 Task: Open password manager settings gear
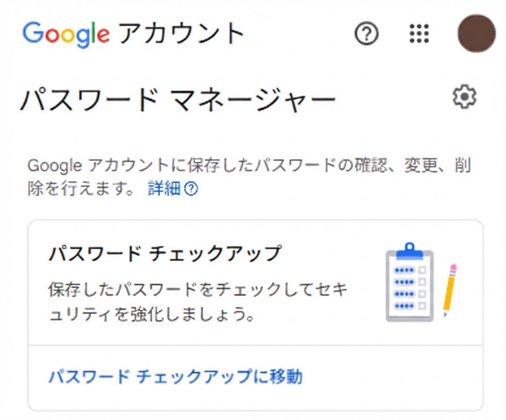point(465,97)
